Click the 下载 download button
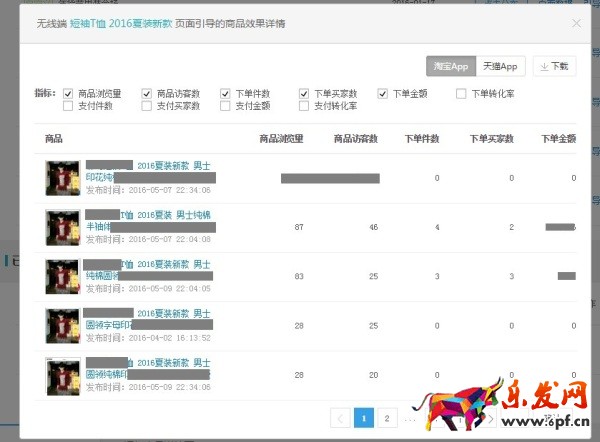 (554, 66)
